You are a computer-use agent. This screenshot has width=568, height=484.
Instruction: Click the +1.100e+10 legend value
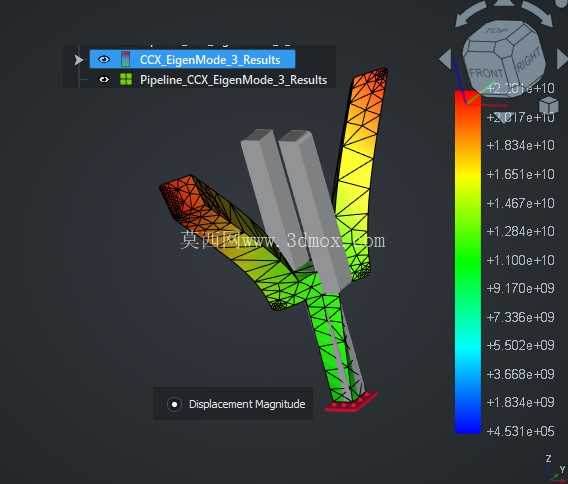pyautogui.click(x=521, y=260)
